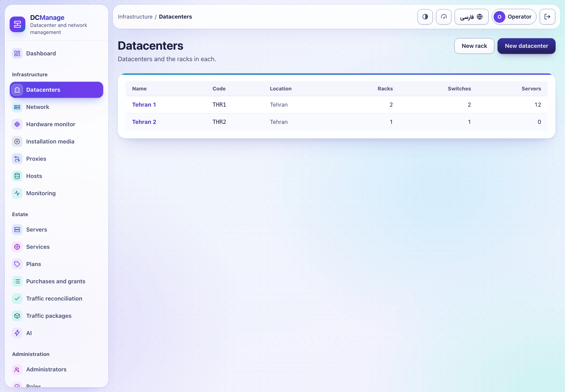Open the Proxies icon
565x392 pixels.
[17, 159]
